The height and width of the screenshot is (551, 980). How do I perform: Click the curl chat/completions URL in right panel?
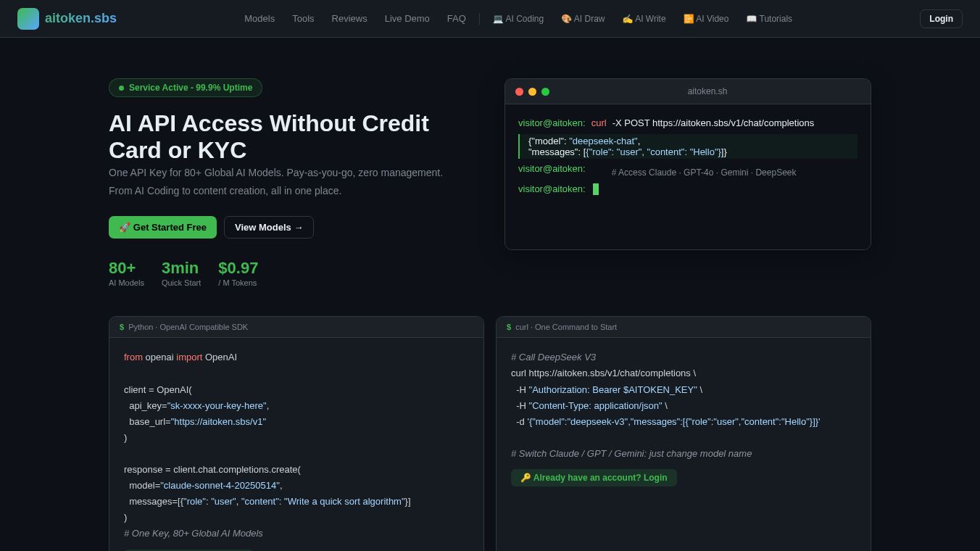tap(610, 373)
